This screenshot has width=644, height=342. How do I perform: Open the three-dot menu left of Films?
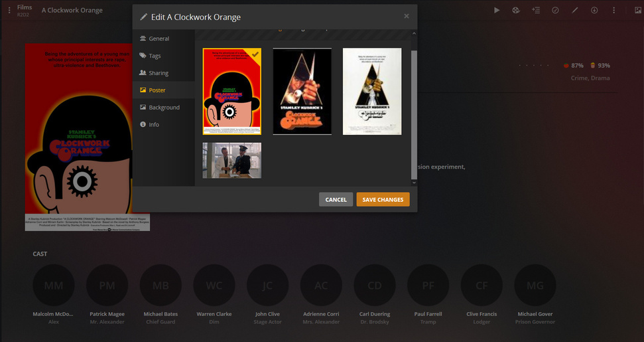click(x=9, y=10)
